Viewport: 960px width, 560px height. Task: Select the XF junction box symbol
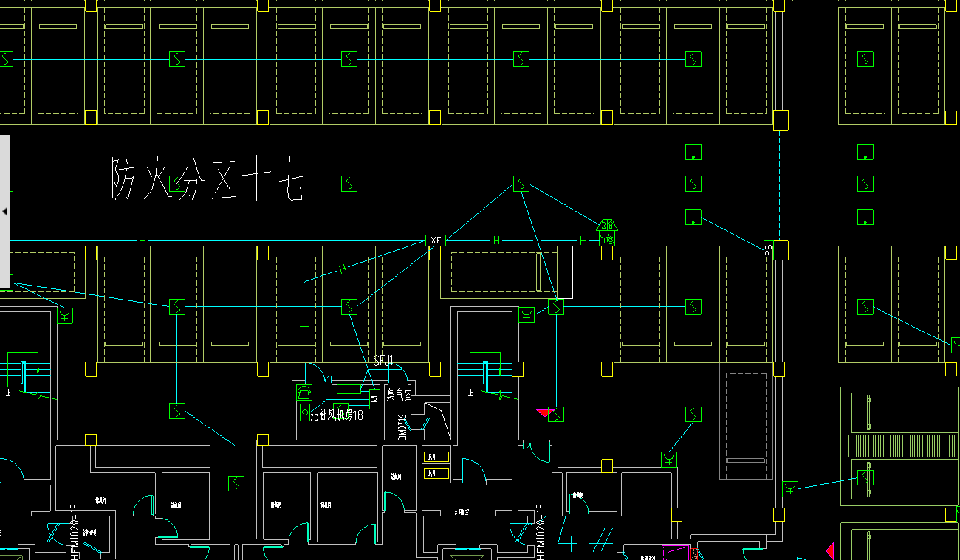click(x=436, y=241)
